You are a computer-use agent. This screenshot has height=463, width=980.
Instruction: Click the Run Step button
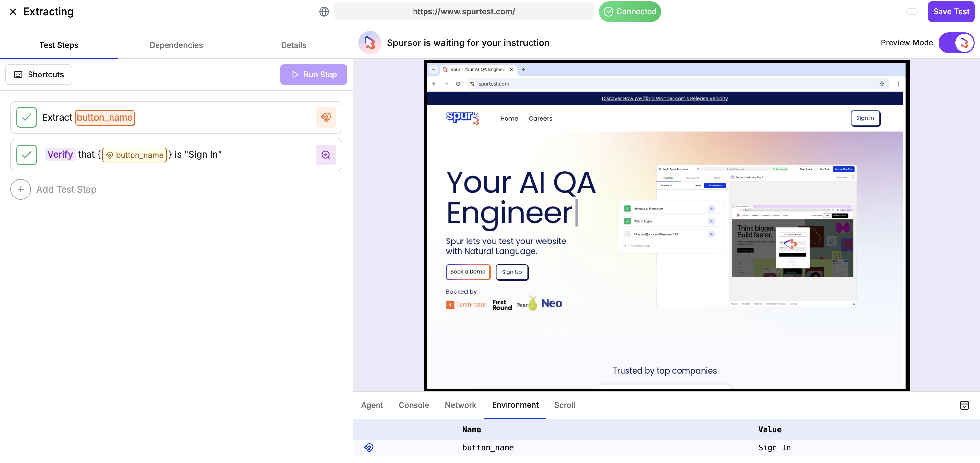point(313,74)
